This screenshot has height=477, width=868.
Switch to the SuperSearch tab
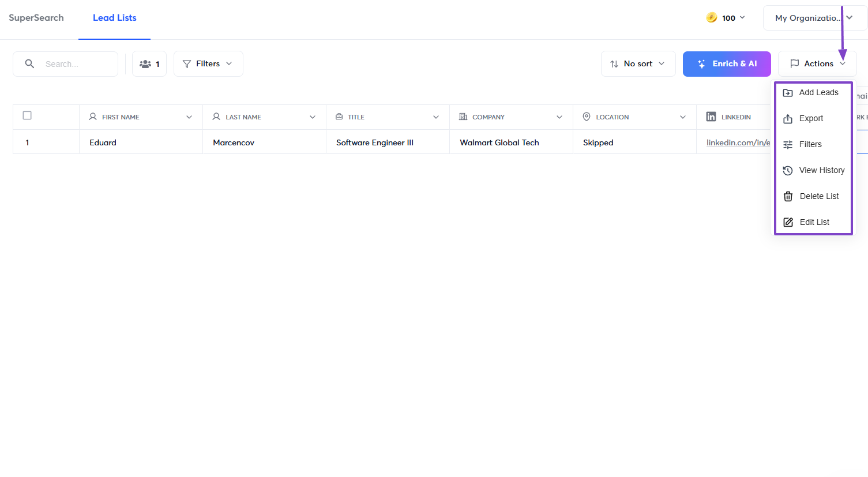36,18
